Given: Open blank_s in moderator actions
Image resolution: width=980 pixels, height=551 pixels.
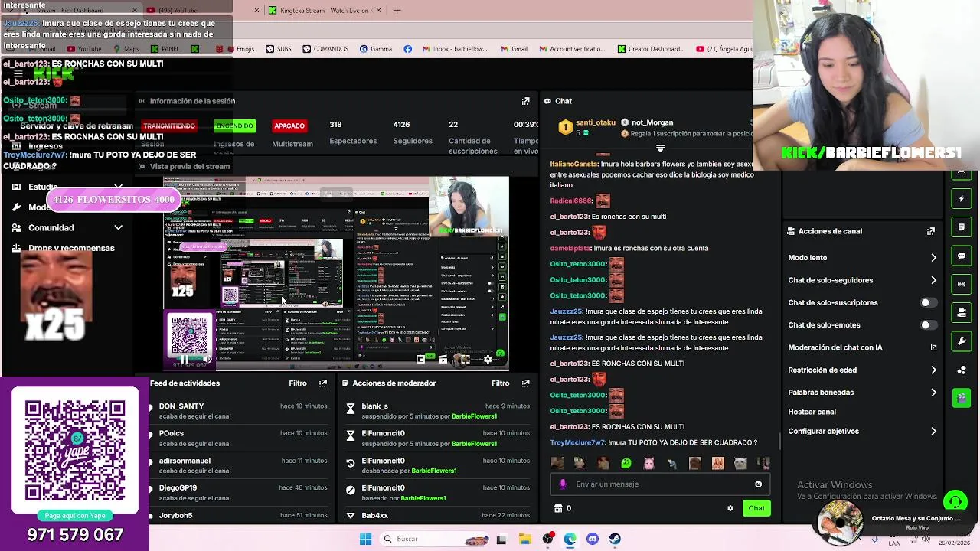Looking at the screenshot, I should 374,406.
